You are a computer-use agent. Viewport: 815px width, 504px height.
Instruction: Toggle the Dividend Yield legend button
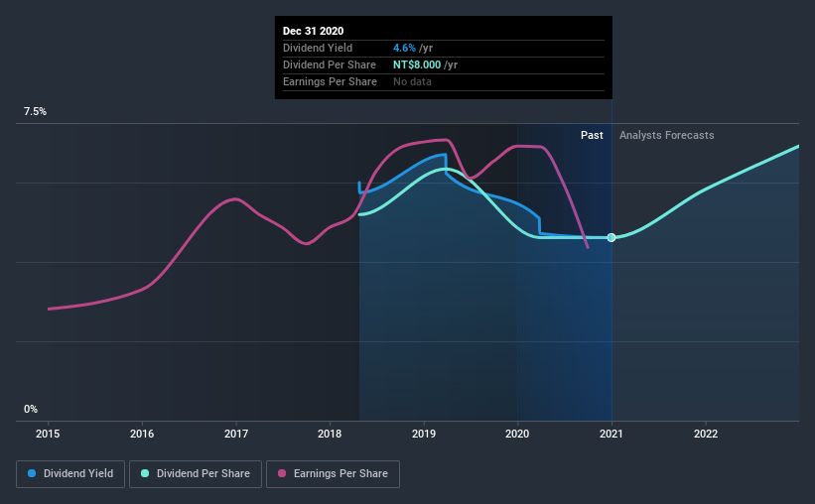pos(70,474)
